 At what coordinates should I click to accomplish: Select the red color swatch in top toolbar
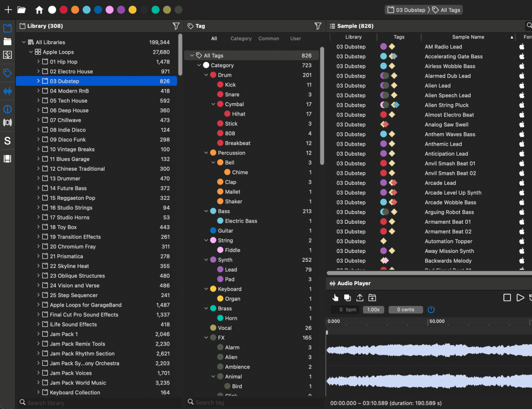pyautogui.click(x=63, y=10)
